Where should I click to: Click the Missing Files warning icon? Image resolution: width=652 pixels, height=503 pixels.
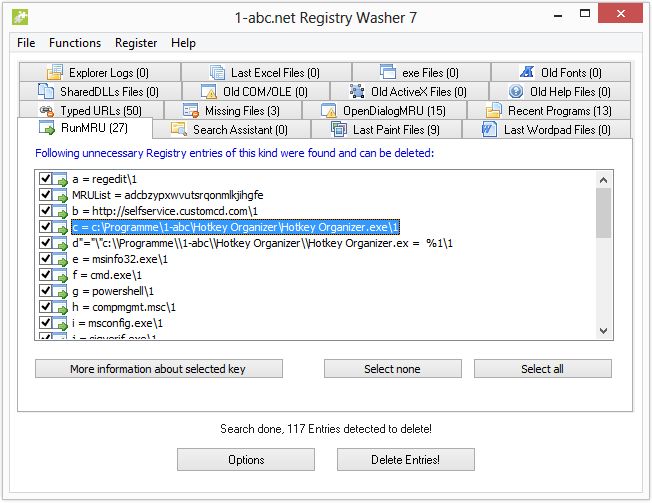(x=191, y=111)
